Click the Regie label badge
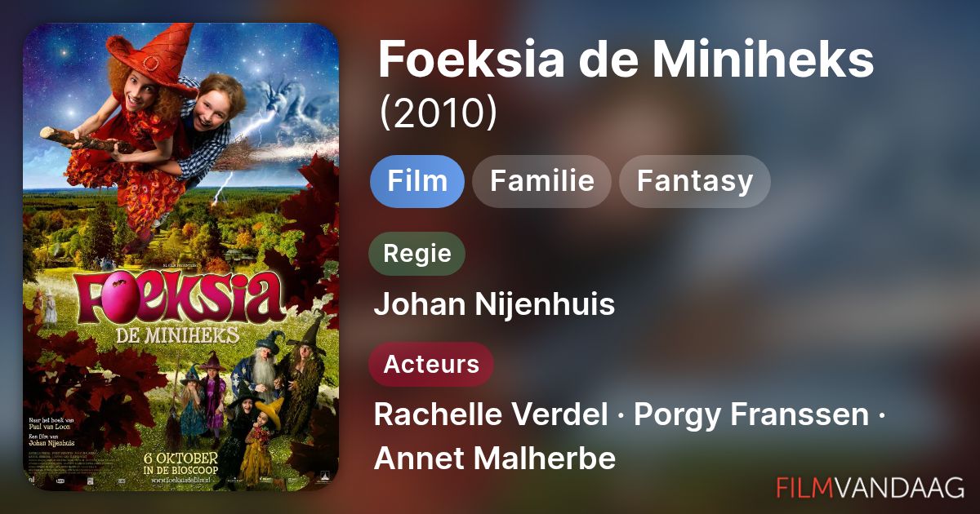 click(416, 254)
